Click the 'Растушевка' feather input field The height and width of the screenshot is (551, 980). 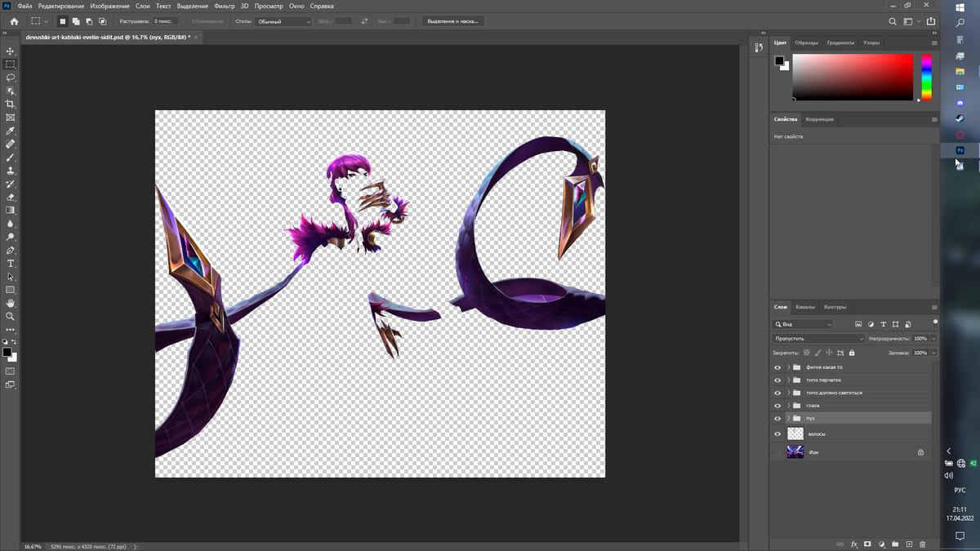pyautogui.click(x=164, y=21)
